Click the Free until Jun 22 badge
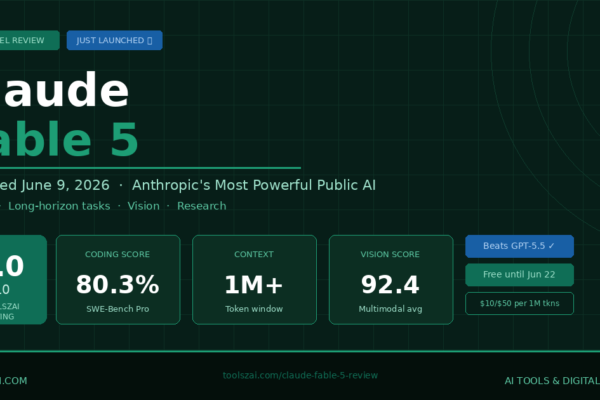The width and height of the screenshot is (600, 400). click(x=519, y=275)
